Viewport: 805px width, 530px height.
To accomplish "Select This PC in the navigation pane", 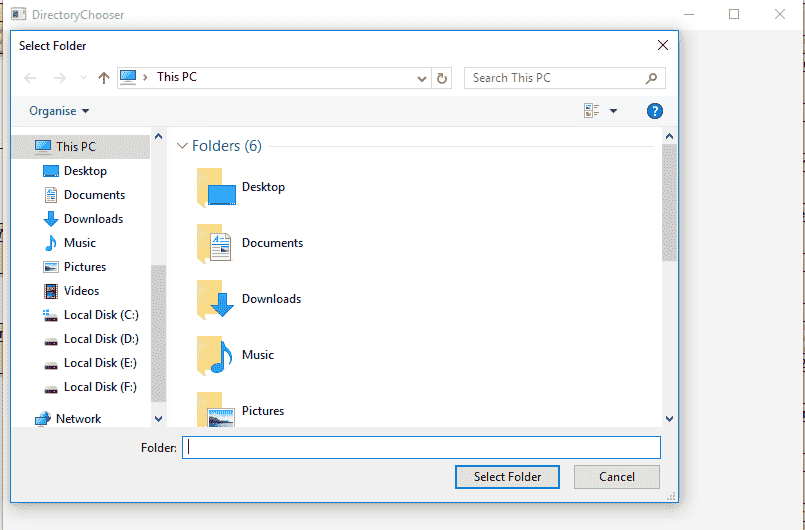I will pyautogui.click(x=81, y=147).
